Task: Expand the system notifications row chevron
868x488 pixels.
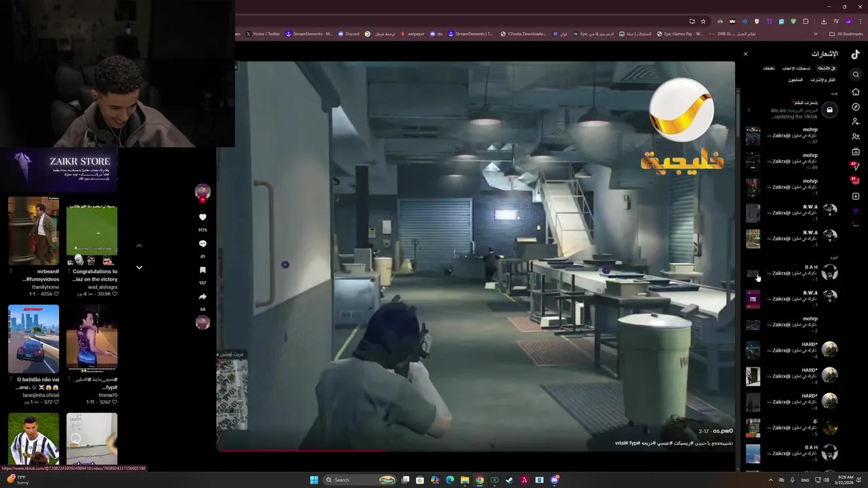Action: coord(749,110)
